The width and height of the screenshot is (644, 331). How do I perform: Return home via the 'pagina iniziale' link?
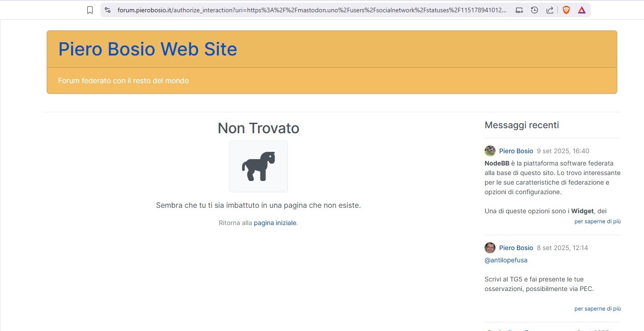(275, 223)
